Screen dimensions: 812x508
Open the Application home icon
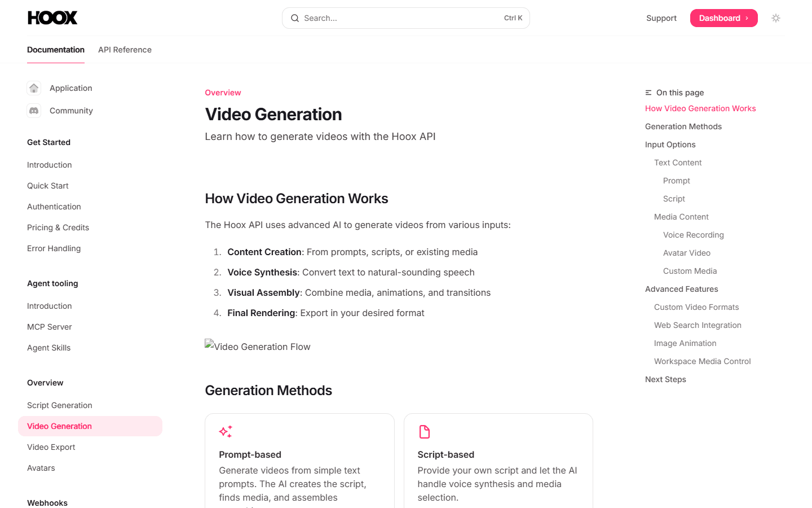pos(34,88)
